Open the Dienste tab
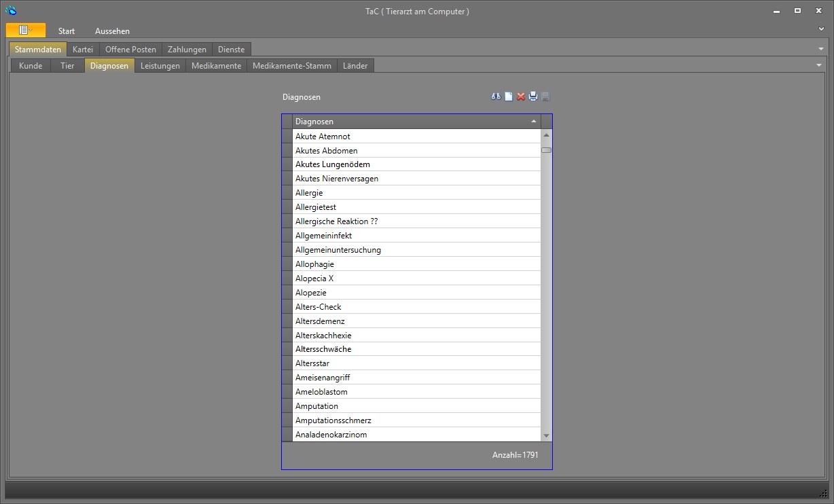Screen dimensions: 834x504 click(x=232, y=49)
